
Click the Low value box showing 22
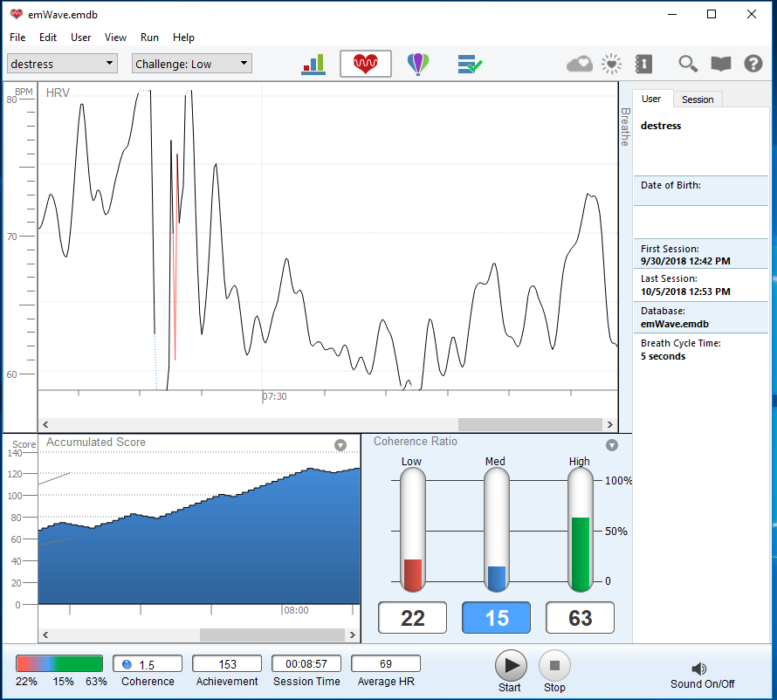[412, 618]
